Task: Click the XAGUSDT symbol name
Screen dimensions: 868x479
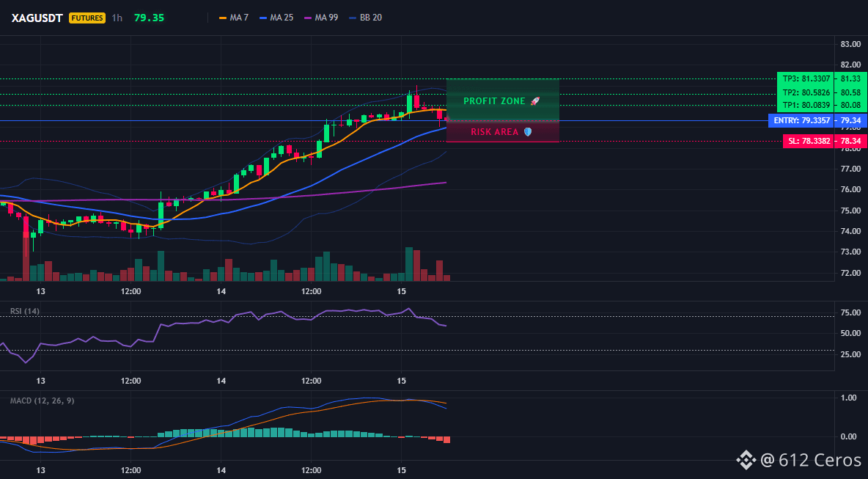Action: (x=37, y=18)
